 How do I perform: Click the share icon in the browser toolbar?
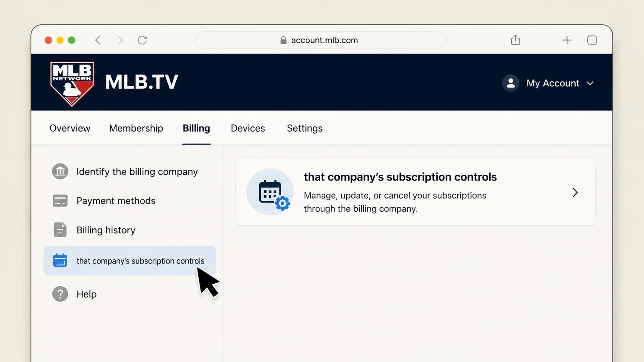515,40
